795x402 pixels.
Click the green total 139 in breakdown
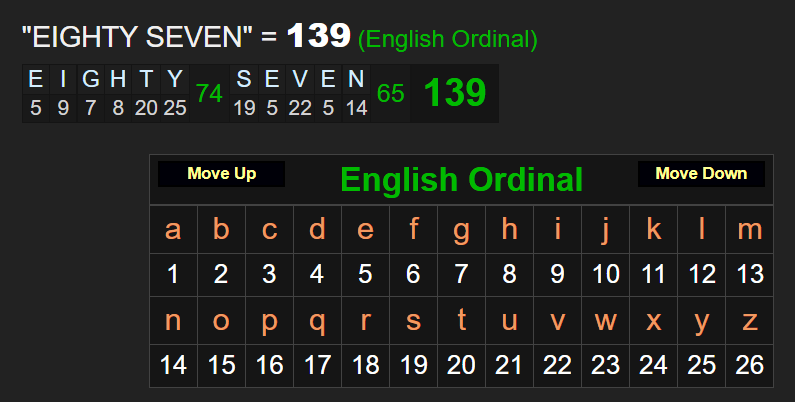pyautogui.click(x=454, y=93)
